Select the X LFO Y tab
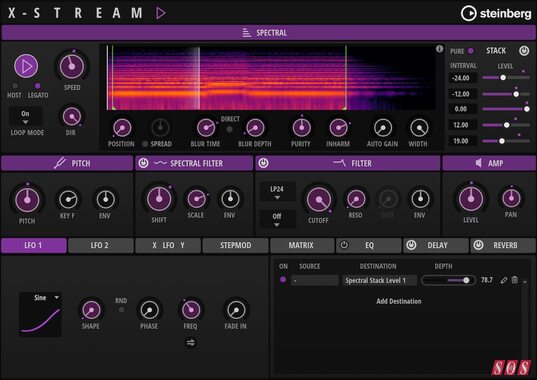The image size is (537, 380). pos(168,245)
